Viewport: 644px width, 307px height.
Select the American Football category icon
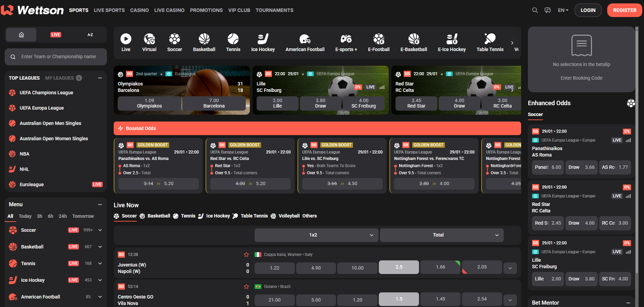(x=305, y=42)
